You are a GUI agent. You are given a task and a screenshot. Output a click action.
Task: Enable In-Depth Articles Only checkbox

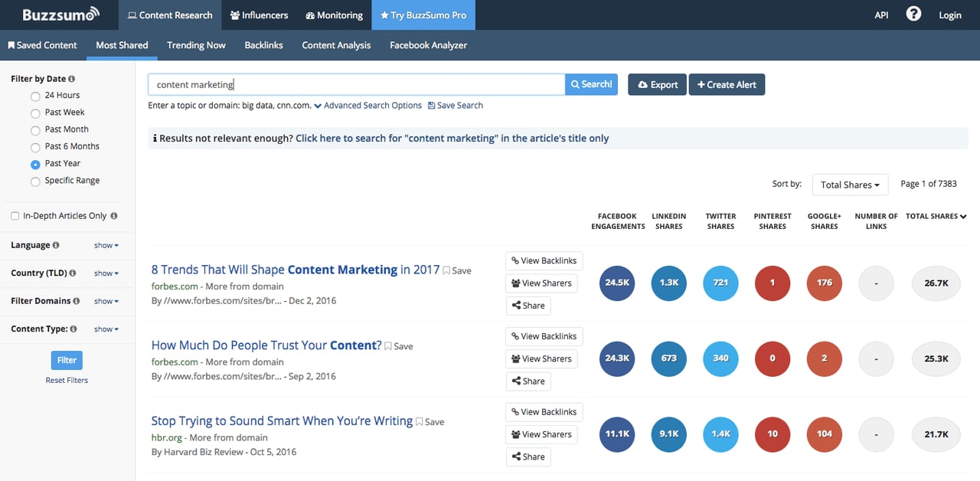pyautogui.click(x=15, y=216)
